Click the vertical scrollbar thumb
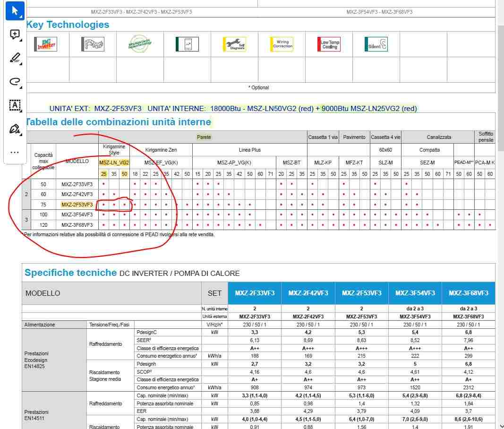504x429 pixels. pos(501,88)
